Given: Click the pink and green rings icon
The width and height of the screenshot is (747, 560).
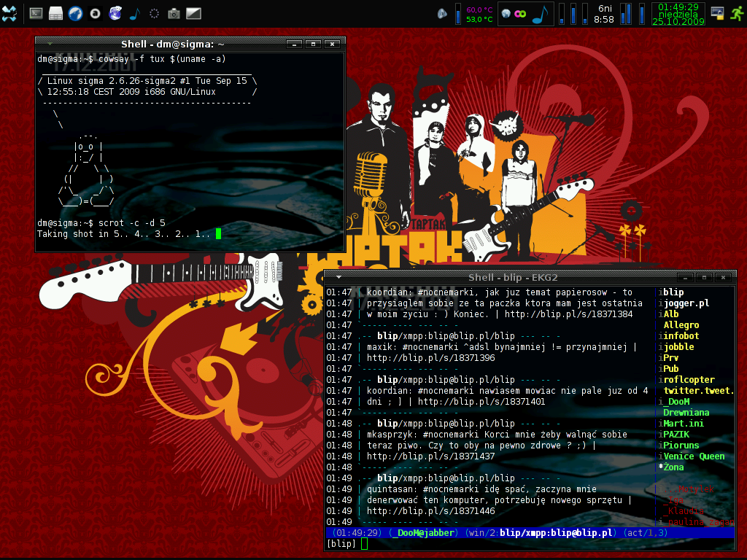Looking at the screenshot, I should pos(520,13).
